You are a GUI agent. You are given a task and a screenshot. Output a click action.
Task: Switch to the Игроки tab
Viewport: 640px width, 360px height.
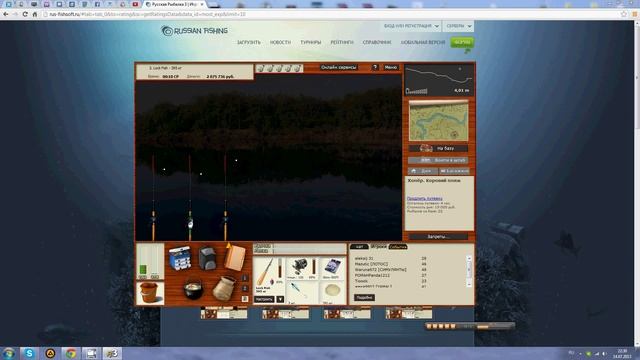point(378,247)
